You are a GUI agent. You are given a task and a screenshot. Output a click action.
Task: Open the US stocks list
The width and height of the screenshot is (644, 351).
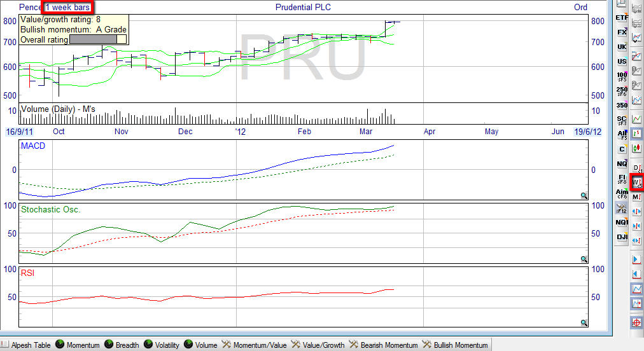point(622,61)
